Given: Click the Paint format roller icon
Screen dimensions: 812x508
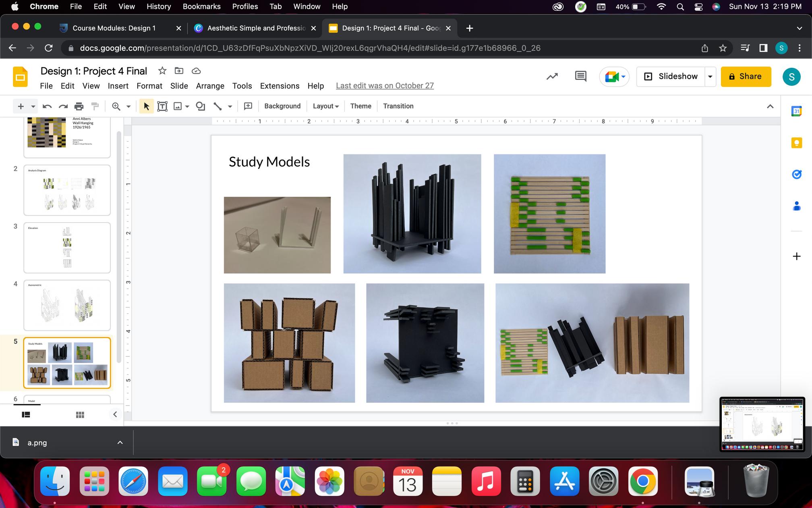Looking at the screenshot, I should point(95,106).
